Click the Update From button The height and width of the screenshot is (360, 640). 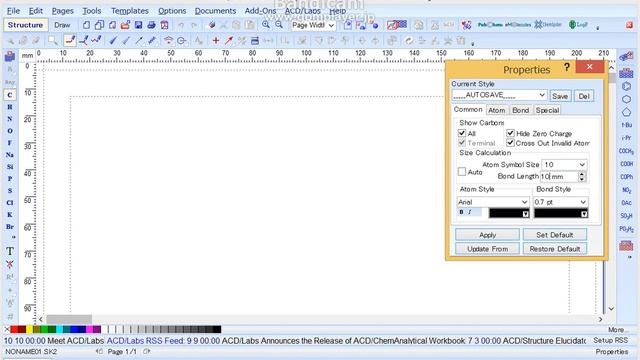487,249
